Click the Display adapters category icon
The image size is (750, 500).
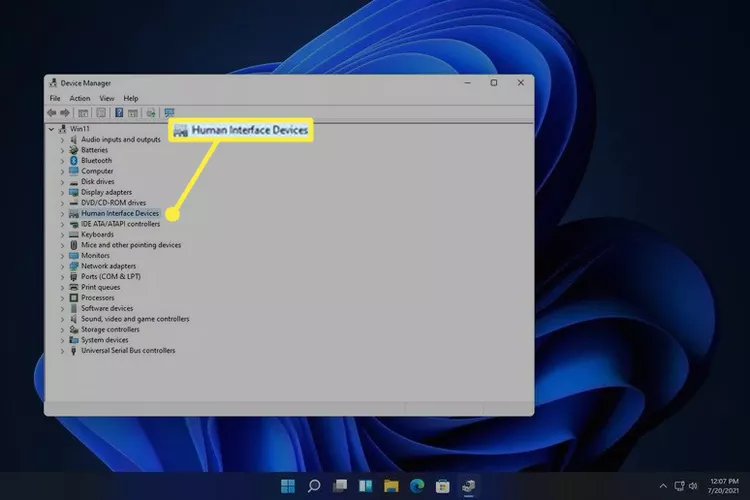[x=74, y=192]
